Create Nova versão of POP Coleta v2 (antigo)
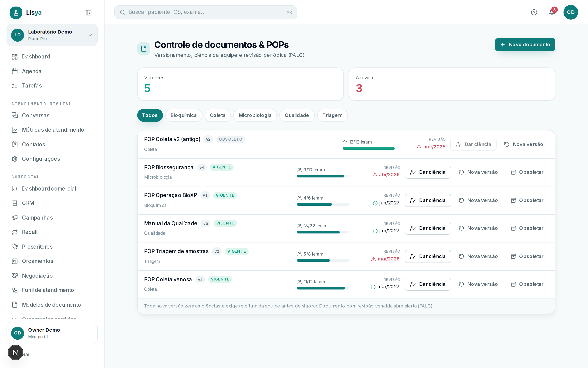This screenshot has width=588, height=368. point(523,144)
